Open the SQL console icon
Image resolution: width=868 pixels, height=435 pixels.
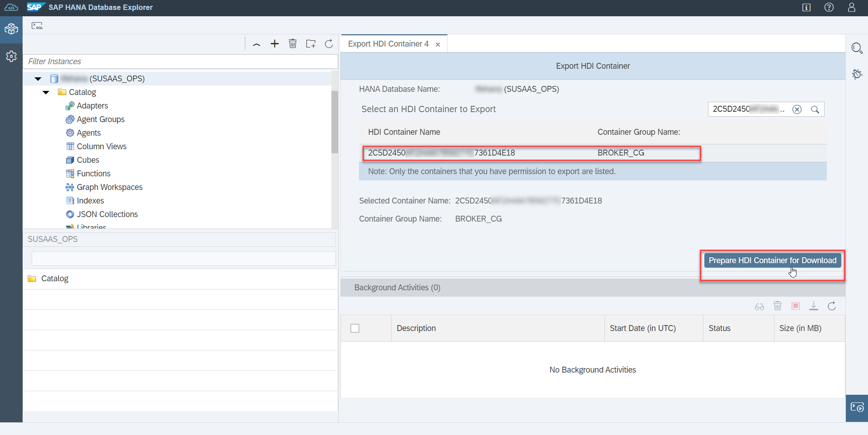37,26
